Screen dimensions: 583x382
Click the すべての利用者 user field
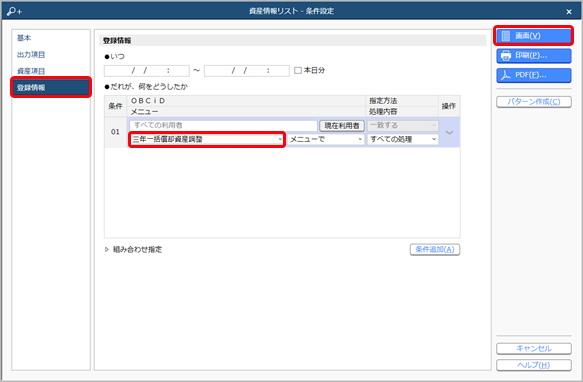pos(223,125)
